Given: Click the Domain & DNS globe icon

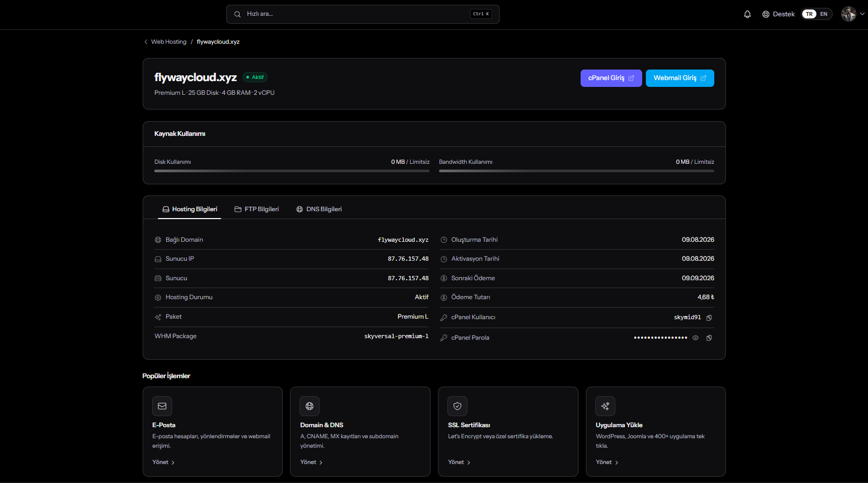Looking at the screenshot, I should (x=310, y=406).
